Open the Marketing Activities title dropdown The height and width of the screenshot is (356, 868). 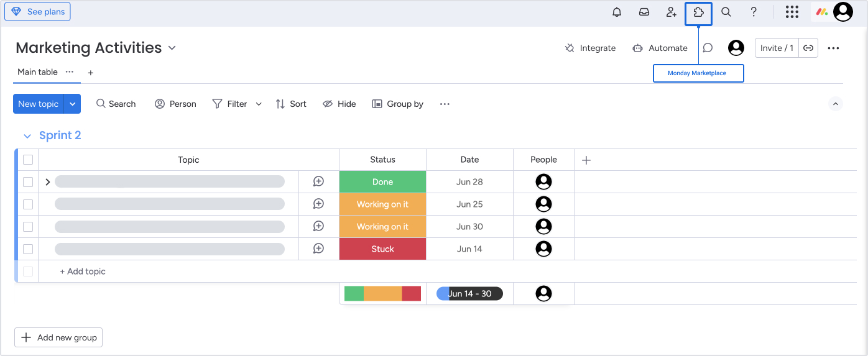pyautogui.click(x=172, y=48)
